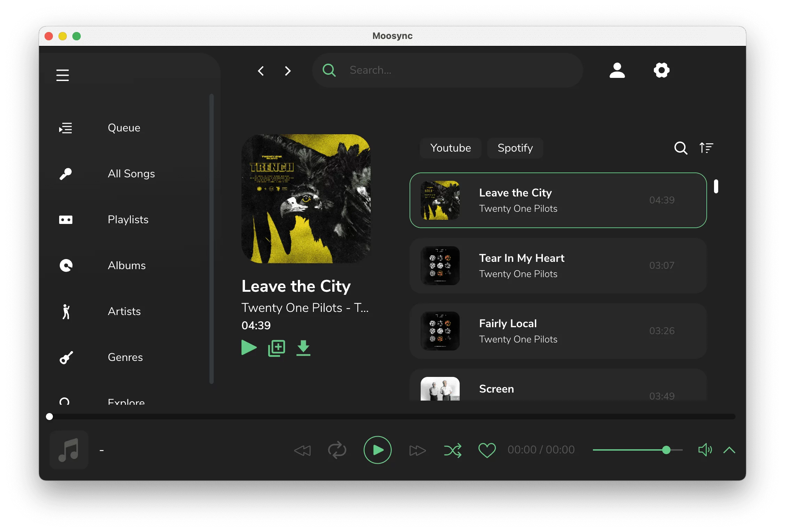The height and width of the screenshot is (532, 785).
Task: Open the hamburger sidebar menu
Action: 63,75
